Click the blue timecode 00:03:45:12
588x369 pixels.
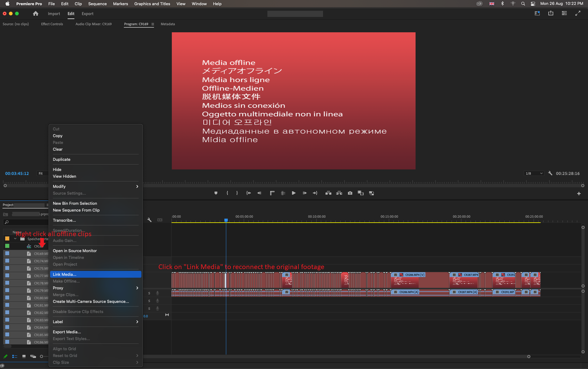tap(17, 173)
